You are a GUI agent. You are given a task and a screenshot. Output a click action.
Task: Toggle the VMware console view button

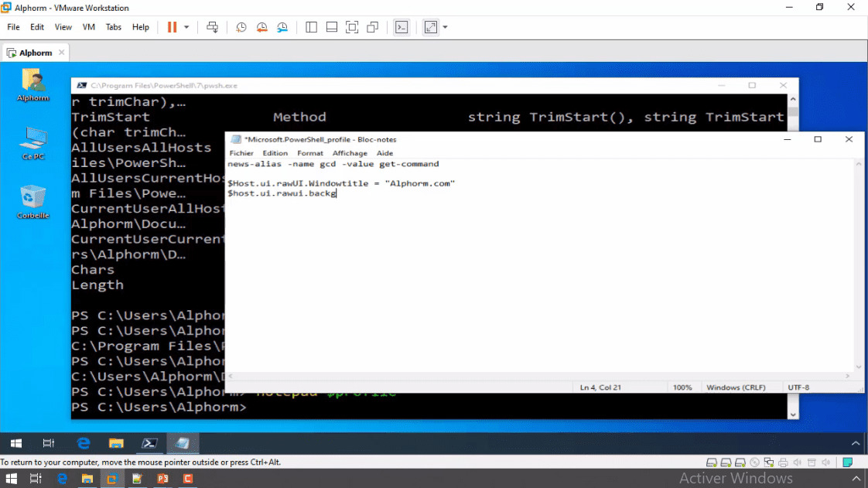tap(401, 27)
